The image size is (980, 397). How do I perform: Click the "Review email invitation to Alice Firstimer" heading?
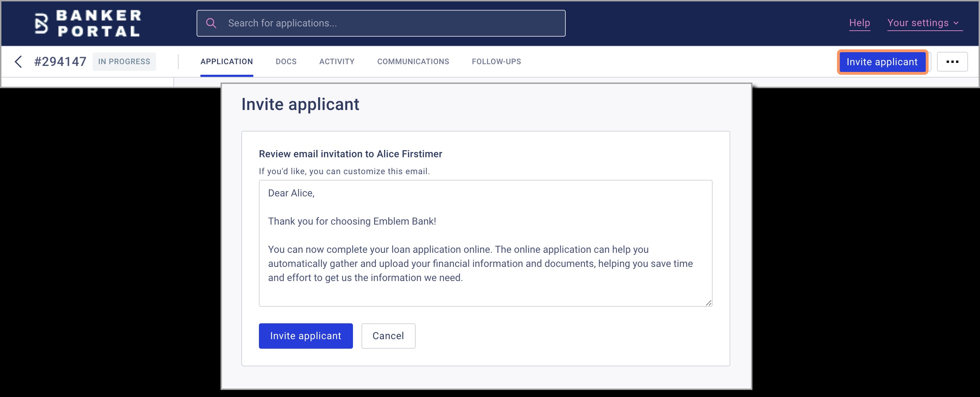coord(350,154)
